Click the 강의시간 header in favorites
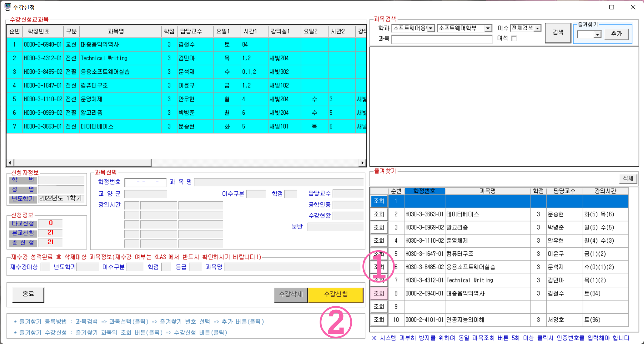644x344 pixels. (605, 191)
